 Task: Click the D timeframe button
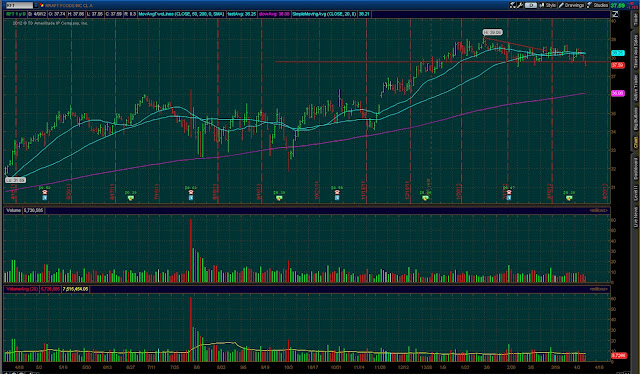[531, 5]
